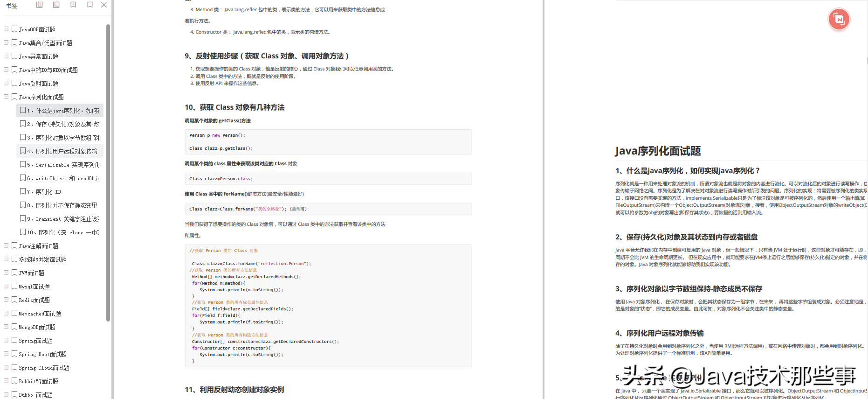The image size is (868, 399).
Task: Select the Spring面试题 bookmark label
Action: point(36,341)
